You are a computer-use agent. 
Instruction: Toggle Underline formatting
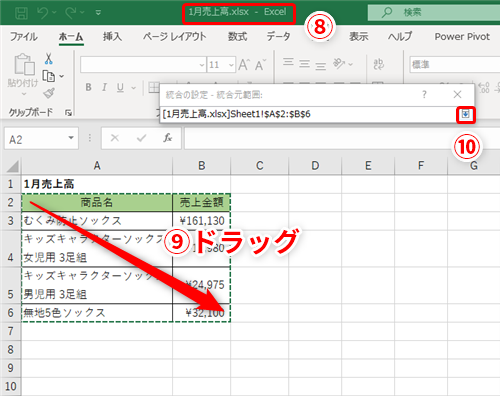pyautogui.click(x=120, y=87)
